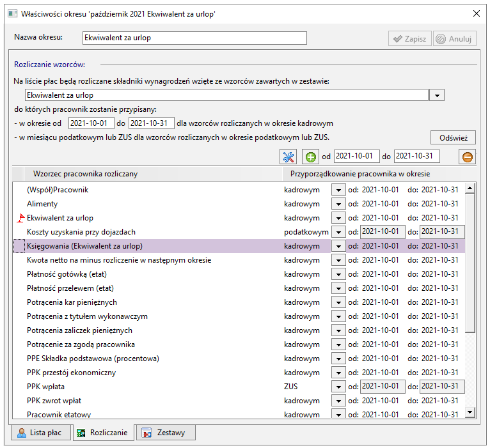Open the zestaw Ekwiwalent za urlop dropdown
This screenshot has height=448, width=490.
(x=436, y=95)
